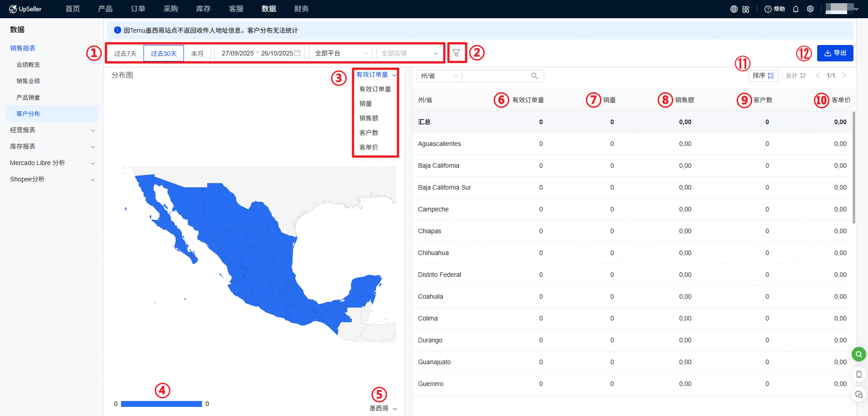
Task: Open the settings gear icon
Action: 810,9
